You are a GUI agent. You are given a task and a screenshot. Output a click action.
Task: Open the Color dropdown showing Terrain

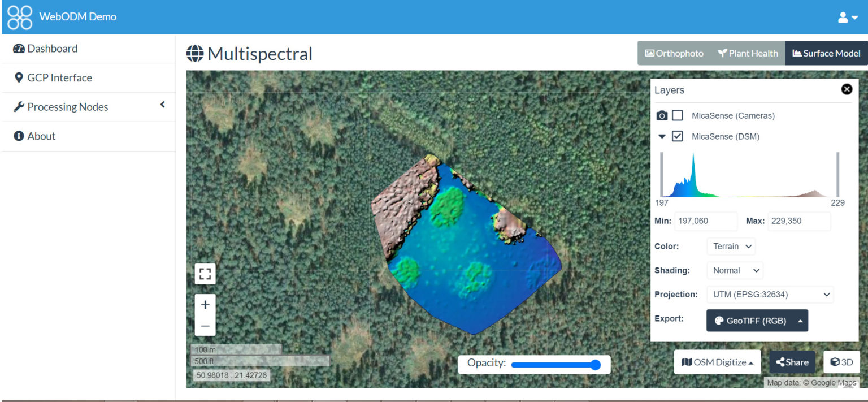coord(731,247)
